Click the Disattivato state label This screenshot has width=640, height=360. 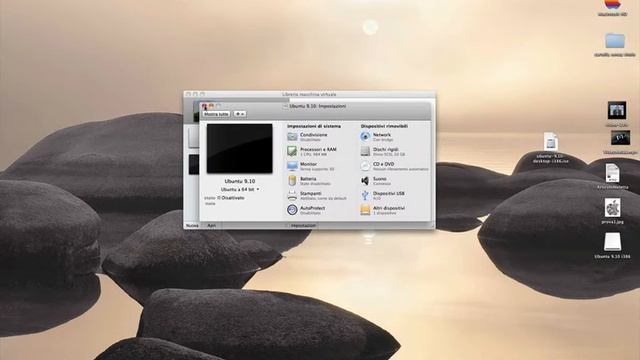[x=233, y=198]
